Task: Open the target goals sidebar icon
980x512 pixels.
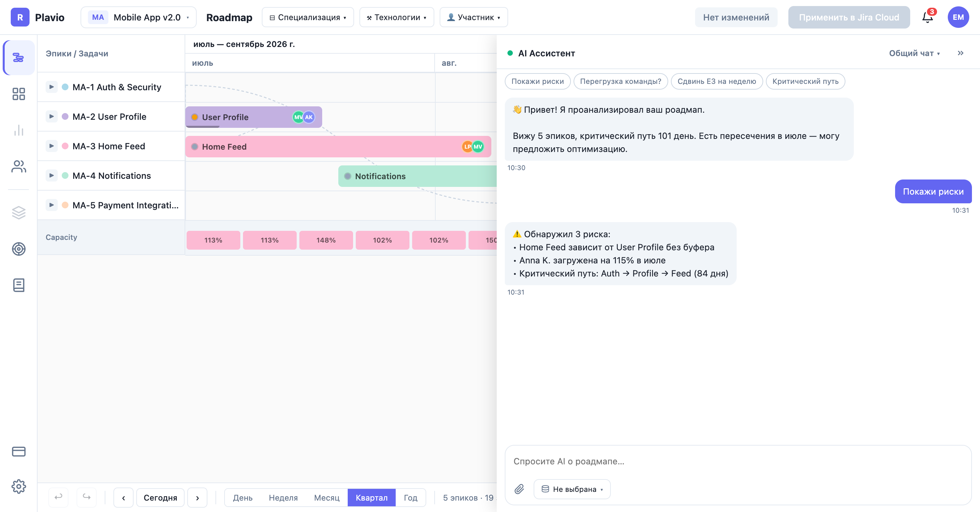Action: (x=19, y=249)
